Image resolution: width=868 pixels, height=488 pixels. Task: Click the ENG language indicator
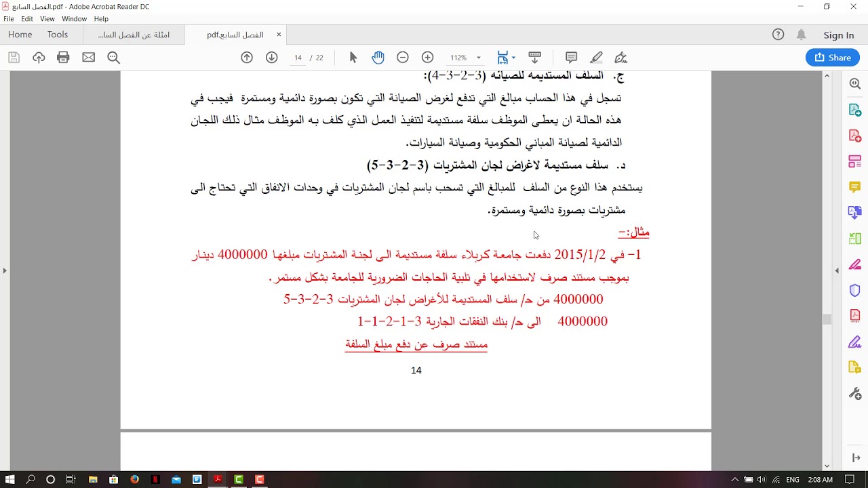793,480
